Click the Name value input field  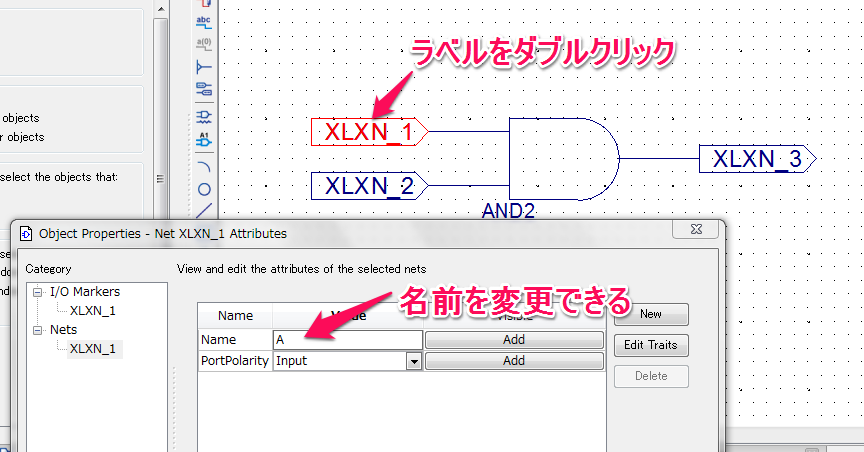[x=347, y=340]
